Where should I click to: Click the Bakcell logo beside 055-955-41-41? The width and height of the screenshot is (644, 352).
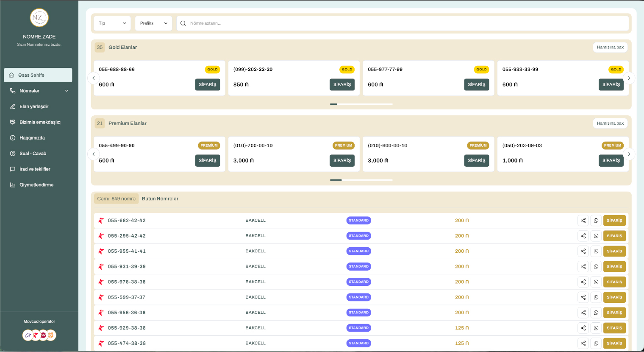[101, 251]
